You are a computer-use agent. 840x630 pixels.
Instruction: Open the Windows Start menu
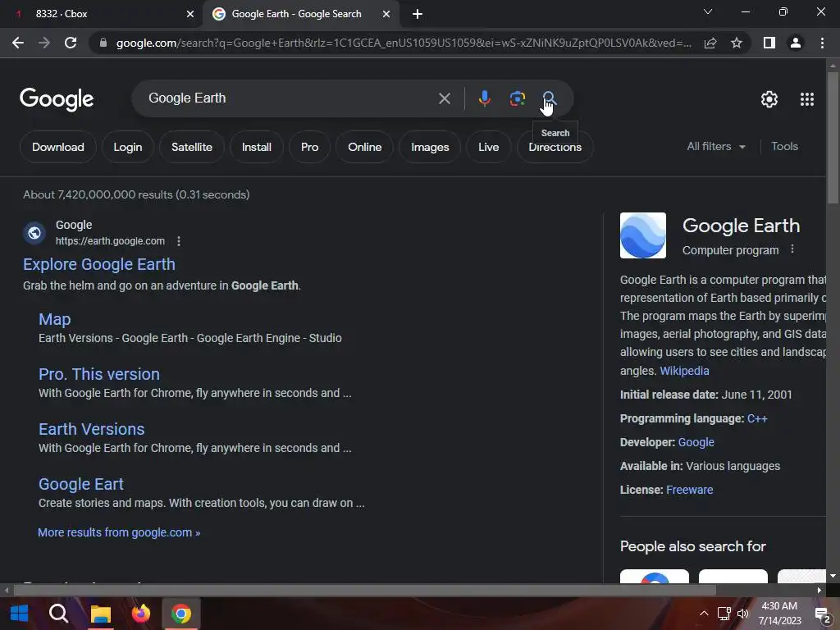point(20,614)
